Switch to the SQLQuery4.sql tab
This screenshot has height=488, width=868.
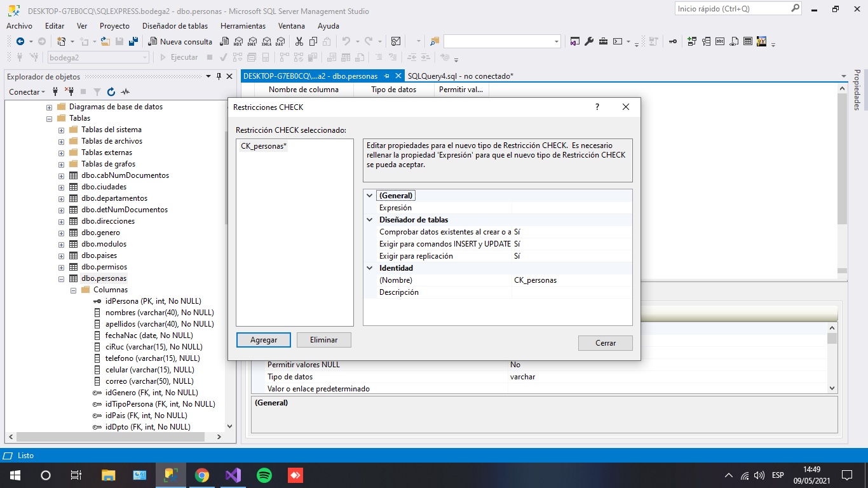click(461, 76)
